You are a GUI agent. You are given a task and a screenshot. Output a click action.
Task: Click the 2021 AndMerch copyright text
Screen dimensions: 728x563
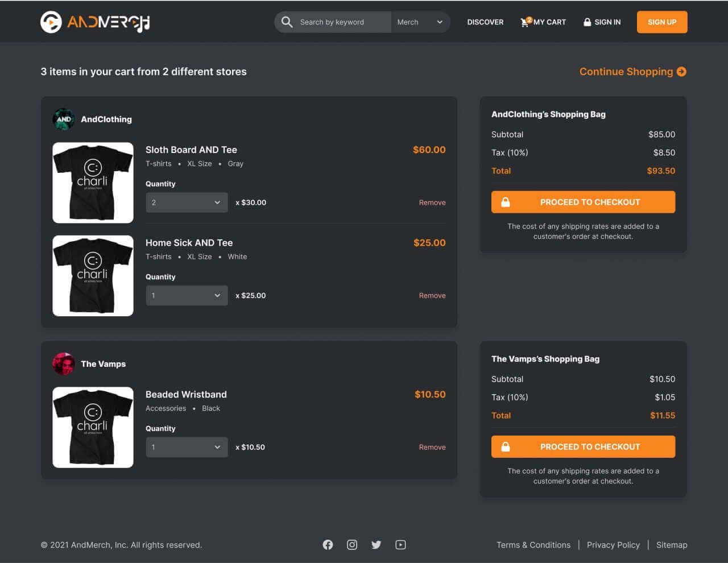pos(121,545)
